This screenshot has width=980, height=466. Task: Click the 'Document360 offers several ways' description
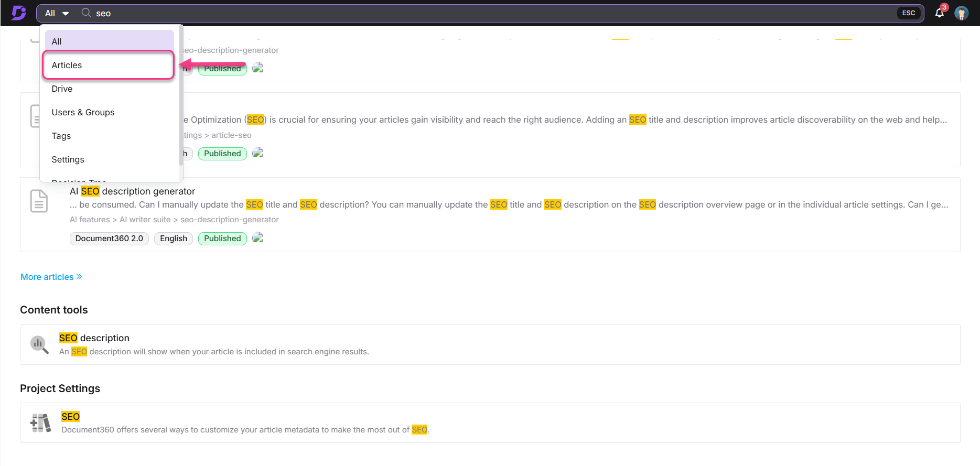pos(245,430)
